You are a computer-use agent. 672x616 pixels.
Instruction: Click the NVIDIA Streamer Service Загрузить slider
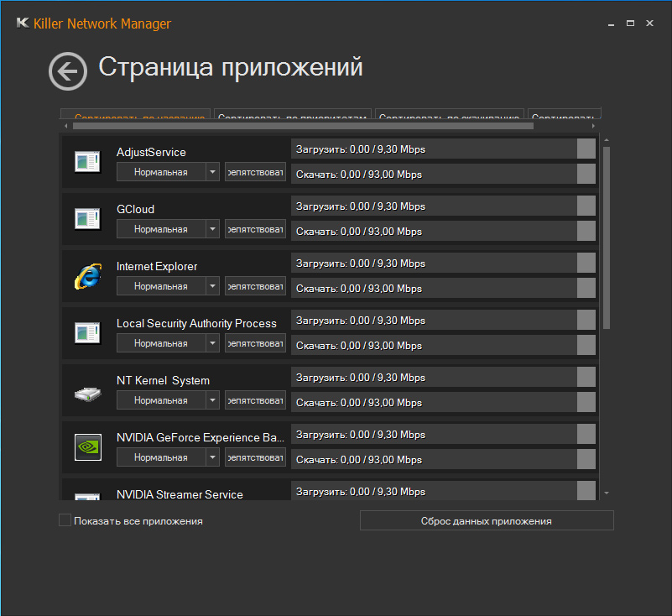pos(443,490)
